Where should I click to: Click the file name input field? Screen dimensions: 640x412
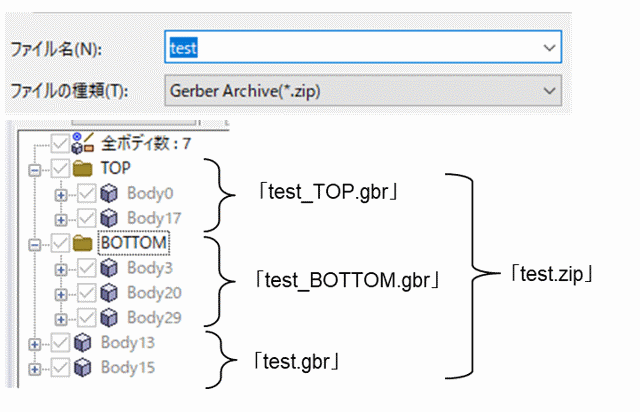pyautogui.click(x=350, y=47)
